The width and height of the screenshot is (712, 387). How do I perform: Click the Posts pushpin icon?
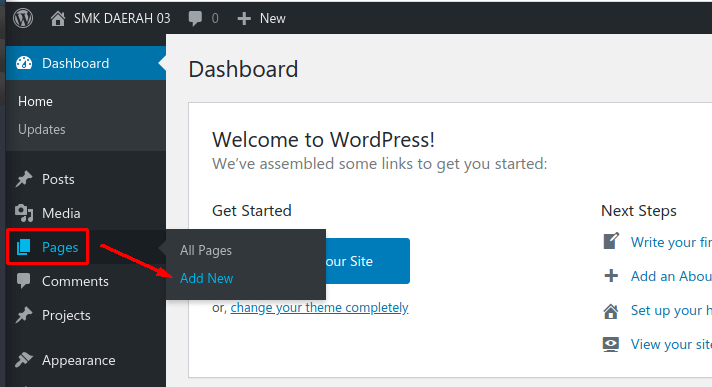pos(24,179)
